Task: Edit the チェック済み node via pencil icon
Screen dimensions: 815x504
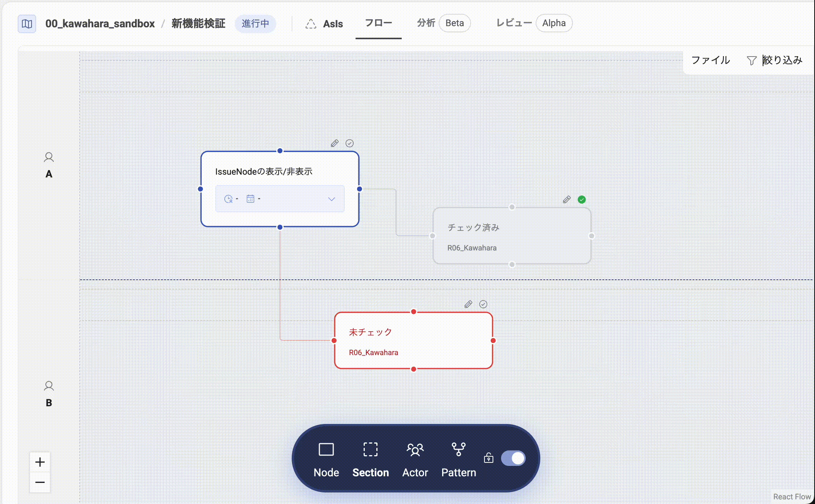Action: (567, 199)
